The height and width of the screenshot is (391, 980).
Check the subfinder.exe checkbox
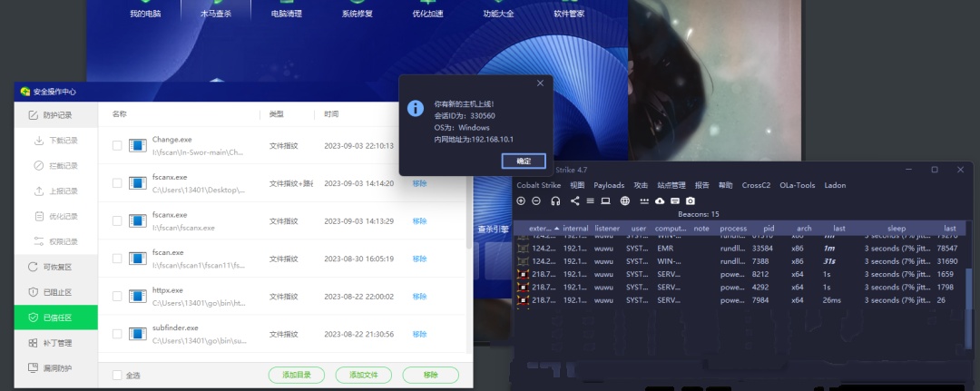117,334
